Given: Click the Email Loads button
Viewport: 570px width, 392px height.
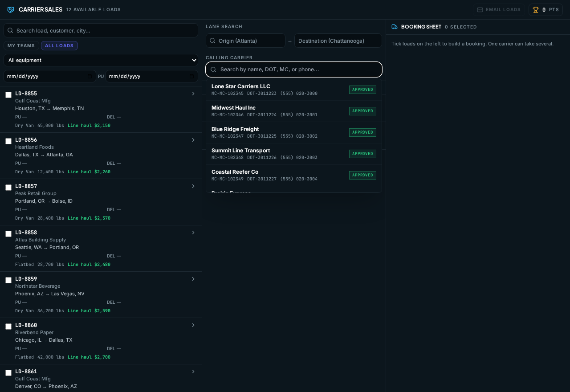Looking at the screenshot, I should 499,10.
